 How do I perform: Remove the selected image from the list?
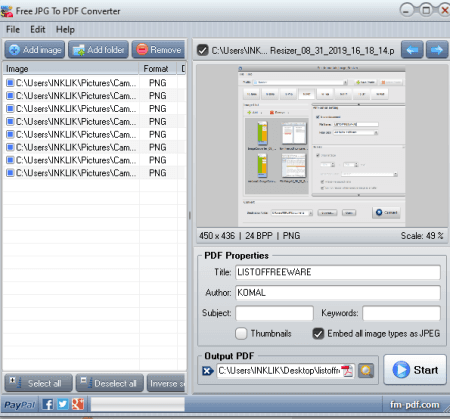click(x=159, y=50)
